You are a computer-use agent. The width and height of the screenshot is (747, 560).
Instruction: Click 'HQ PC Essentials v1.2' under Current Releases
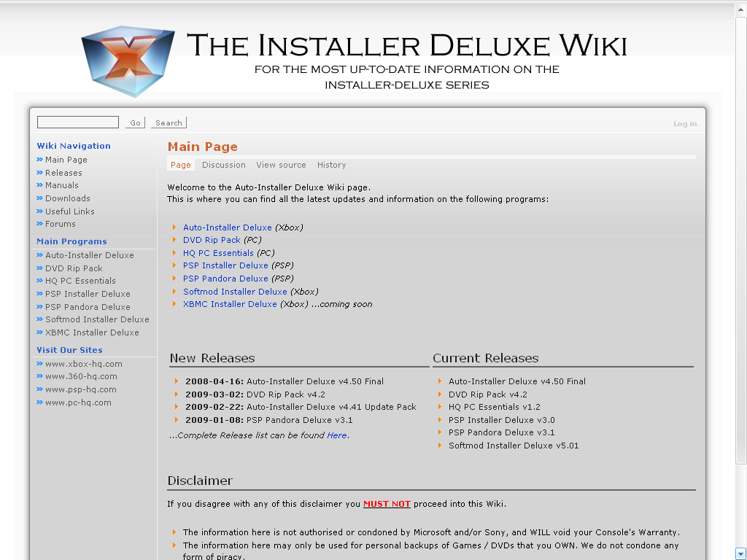tap(495, 407)
